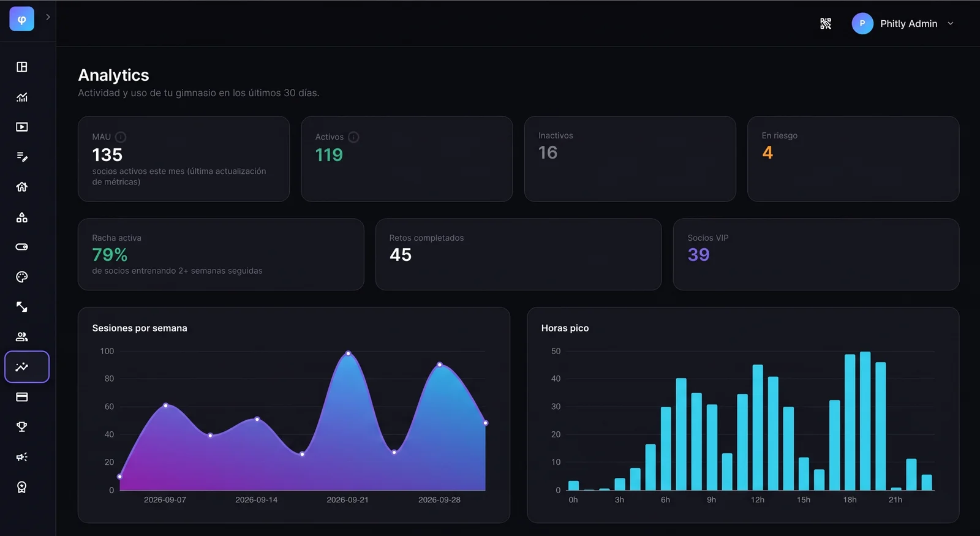The image size is (980, 536).
Task: Open the megaphone campaign icon
Action: (x=22, y=457)
